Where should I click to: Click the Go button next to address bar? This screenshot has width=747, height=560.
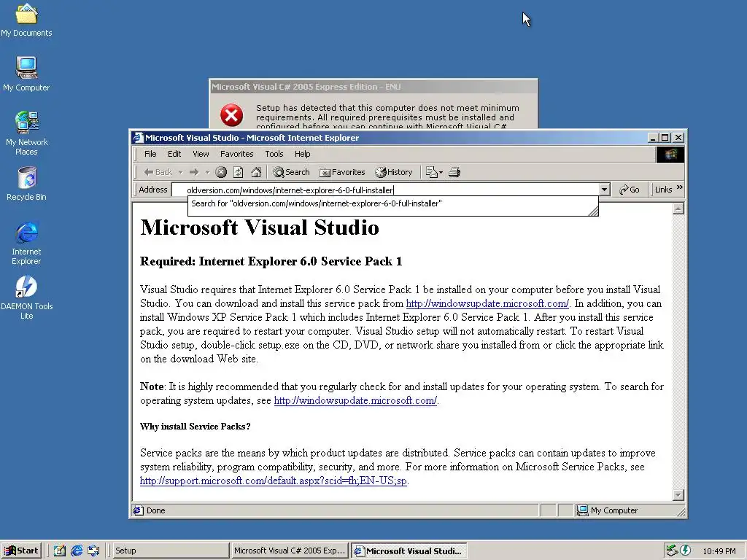coord(629,190)
